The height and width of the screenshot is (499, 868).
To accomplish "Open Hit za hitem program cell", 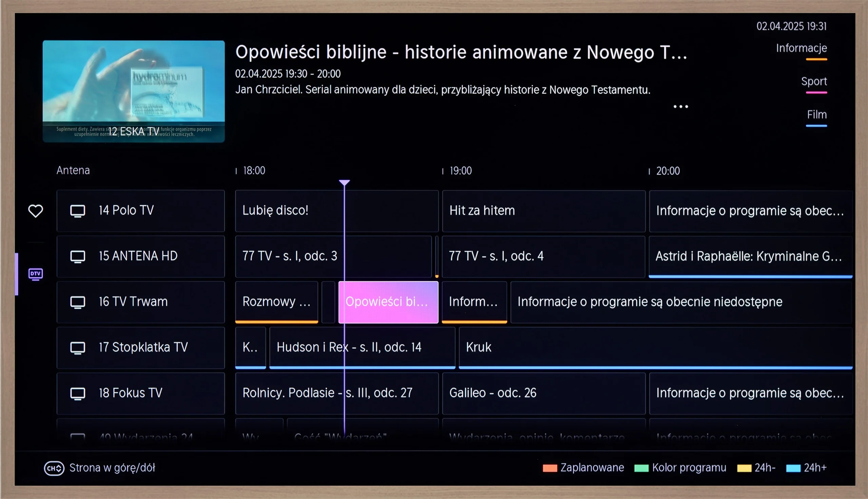I will [x=544, y=211].
